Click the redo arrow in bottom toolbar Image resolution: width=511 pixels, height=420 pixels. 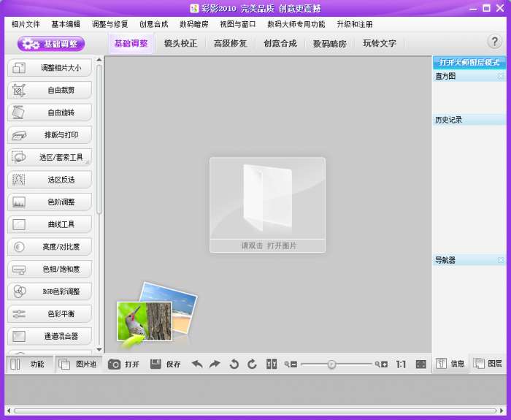pos(215,364)
